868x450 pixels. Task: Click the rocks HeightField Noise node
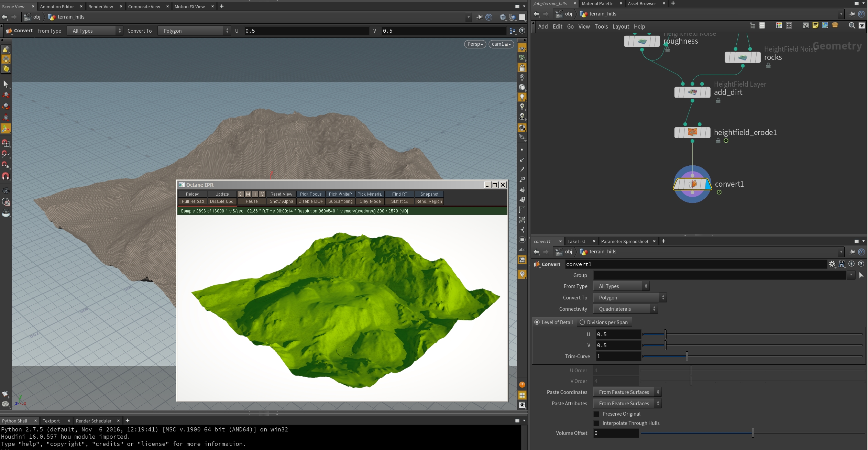click(743, 57)
